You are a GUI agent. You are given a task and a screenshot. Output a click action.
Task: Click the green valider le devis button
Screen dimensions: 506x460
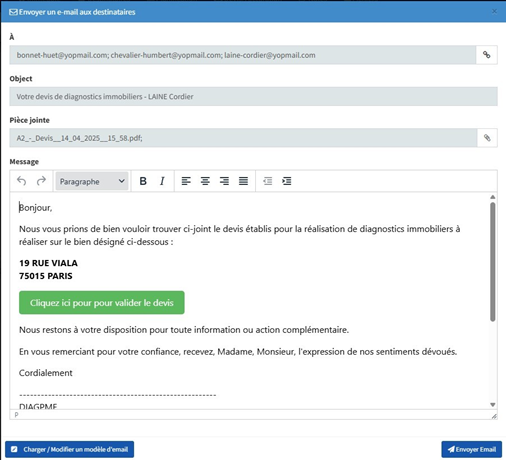point(102,303)
